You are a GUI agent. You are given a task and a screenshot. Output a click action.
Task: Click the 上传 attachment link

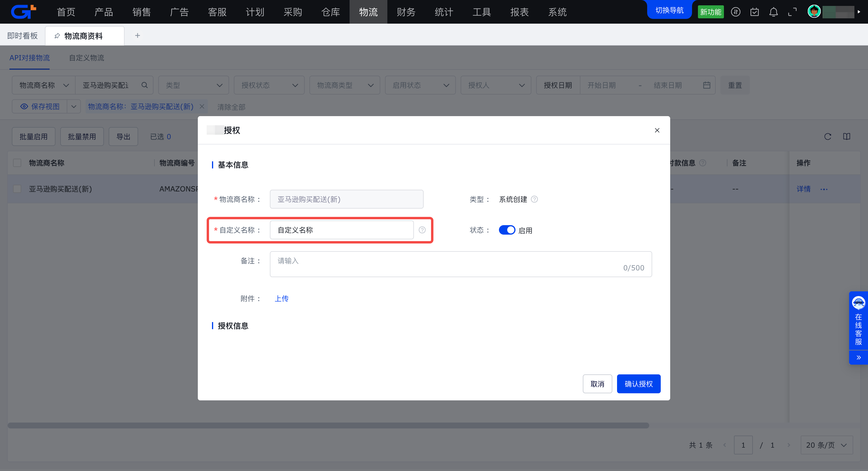[x=281, y=298]
